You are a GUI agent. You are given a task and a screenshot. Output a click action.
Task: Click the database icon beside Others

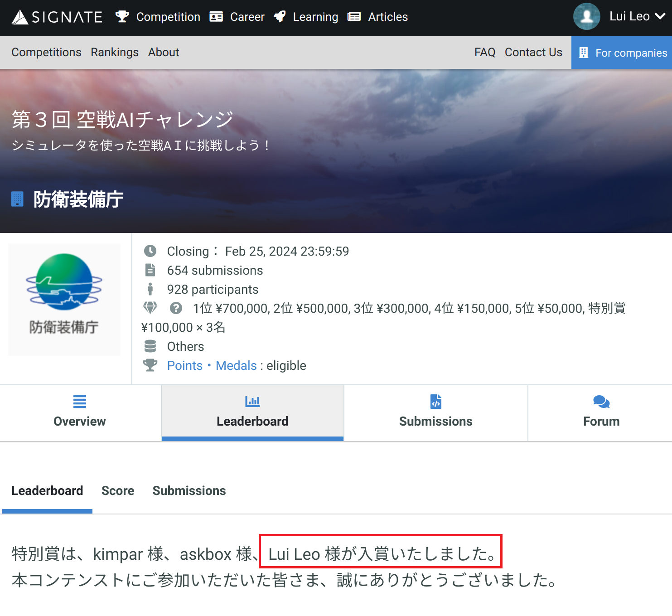coord(150,346)
